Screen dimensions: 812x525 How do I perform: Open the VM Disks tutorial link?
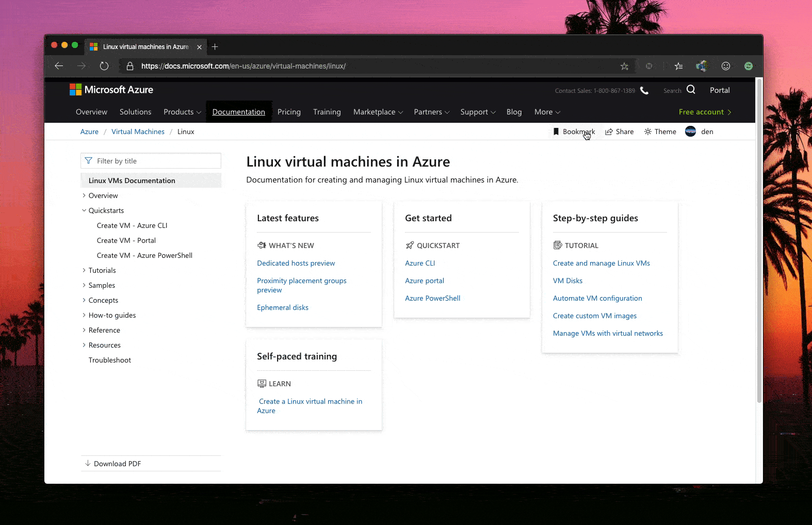[x=567, y=281]
